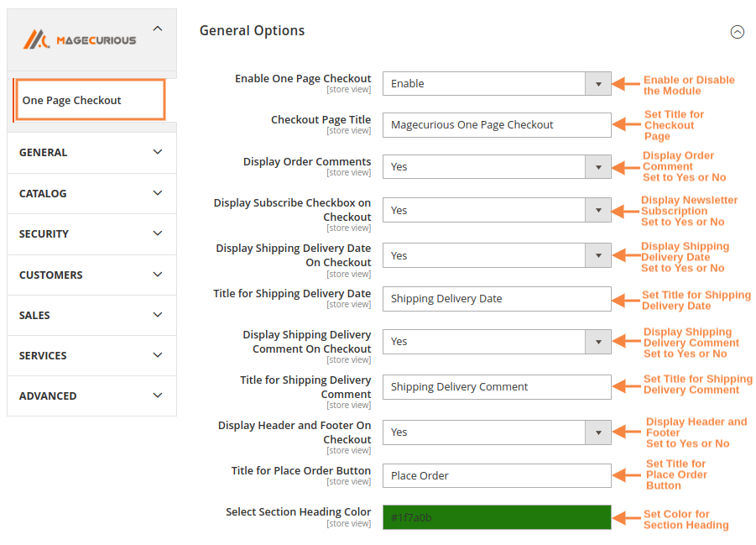Click dropdown arrow for Display Header and Footer
The height and width of the screenshot is (545, 756).
coord(597,432)
